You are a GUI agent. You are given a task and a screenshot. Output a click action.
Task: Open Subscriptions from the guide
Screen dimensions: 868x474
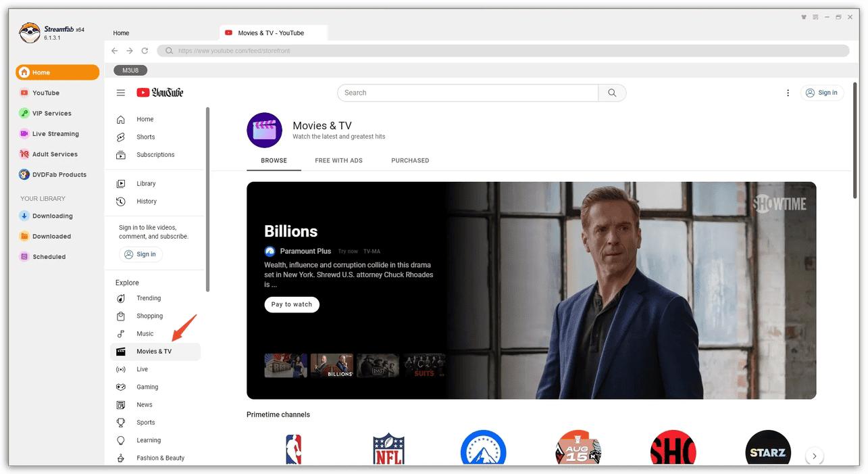[155, 154]
